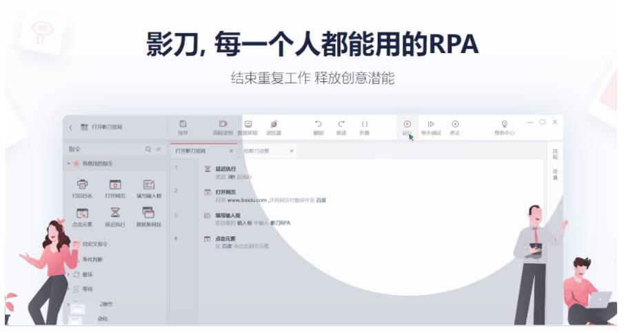The height and width of the screenshot is (333, 644).
Task: Search commands with the magnifier icon
Action: pyautogui.click(x=148, y=150)
